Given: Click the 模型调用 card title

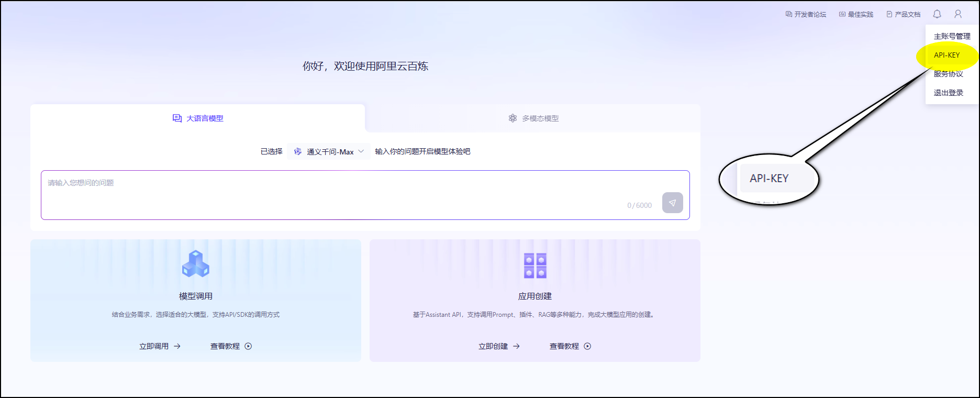Looking at the screenshot, I should pyautogui.click(x=196, y=296).
